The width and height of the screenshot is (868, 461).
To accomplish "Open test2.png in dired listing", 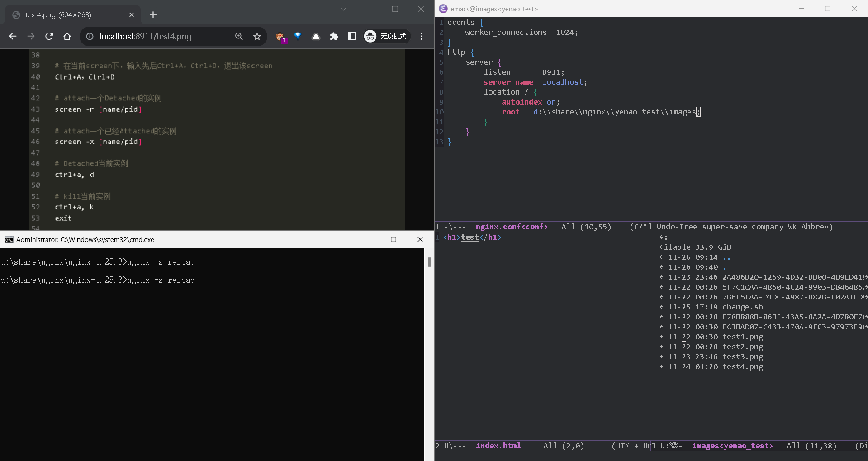I will pos(743,347).
